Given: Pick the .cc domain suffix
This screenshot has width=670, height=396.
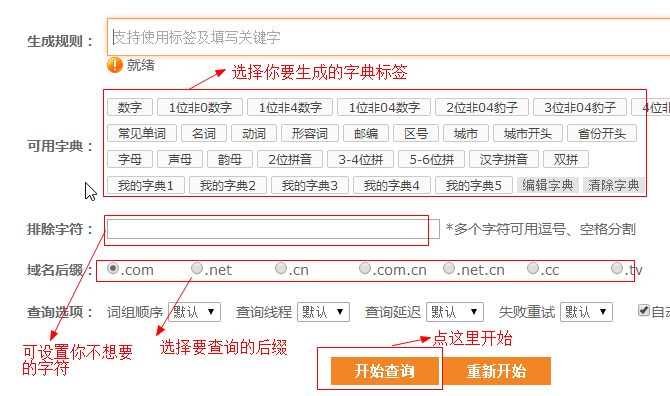Looking at the screenshot, I should (x=533, y=268).
